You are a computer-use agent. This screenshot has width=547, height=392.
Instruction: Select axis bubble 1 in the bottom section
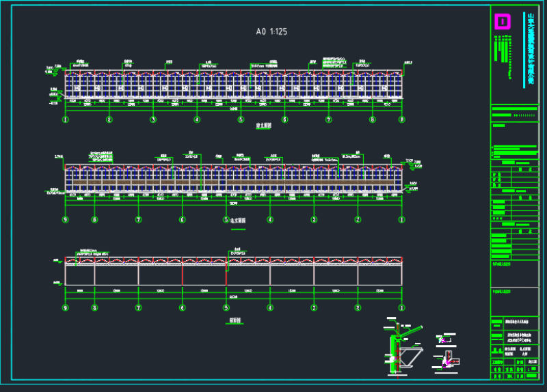coord(401,308)
